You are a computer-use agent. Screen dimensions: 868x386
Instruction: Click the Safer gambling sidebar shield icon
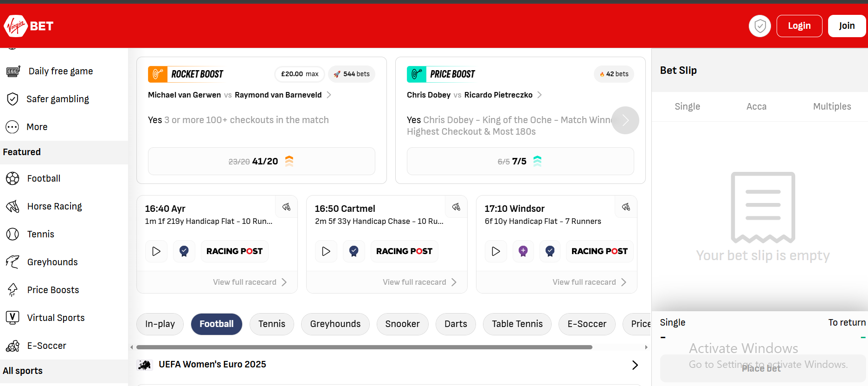point(13,99)
